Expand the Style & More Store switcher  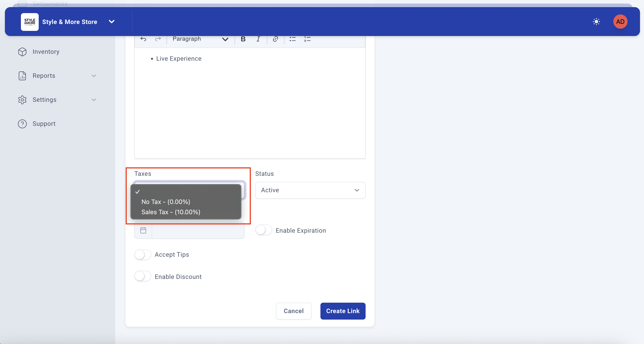point(111,22)
